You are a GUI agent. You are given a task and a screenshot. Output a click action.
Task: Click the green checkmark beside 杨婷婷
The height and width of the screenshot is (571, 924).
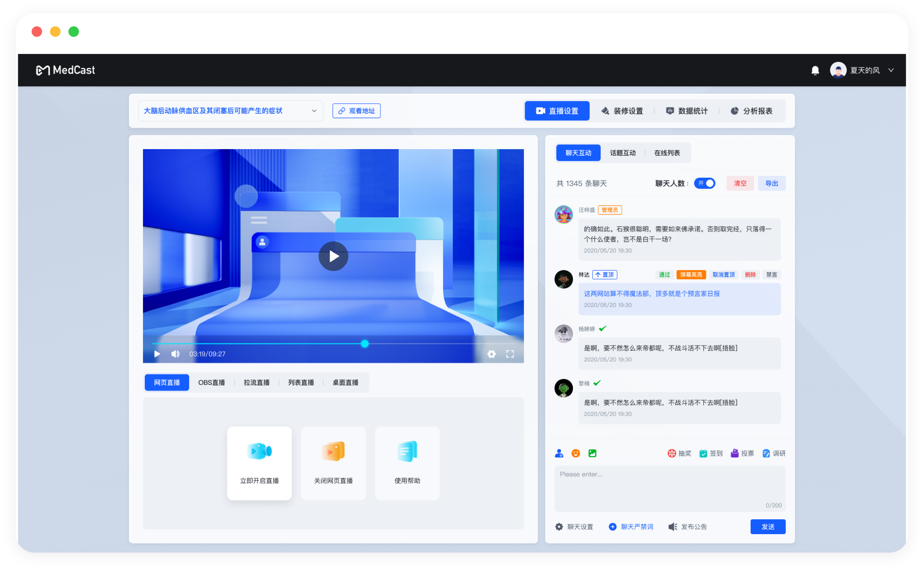click(x=602, y=328)
